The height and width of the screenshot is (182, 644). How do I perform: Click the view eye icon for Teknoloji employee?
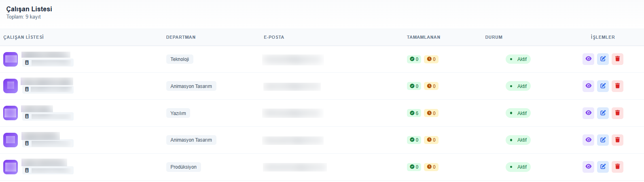tap(588, 59)
